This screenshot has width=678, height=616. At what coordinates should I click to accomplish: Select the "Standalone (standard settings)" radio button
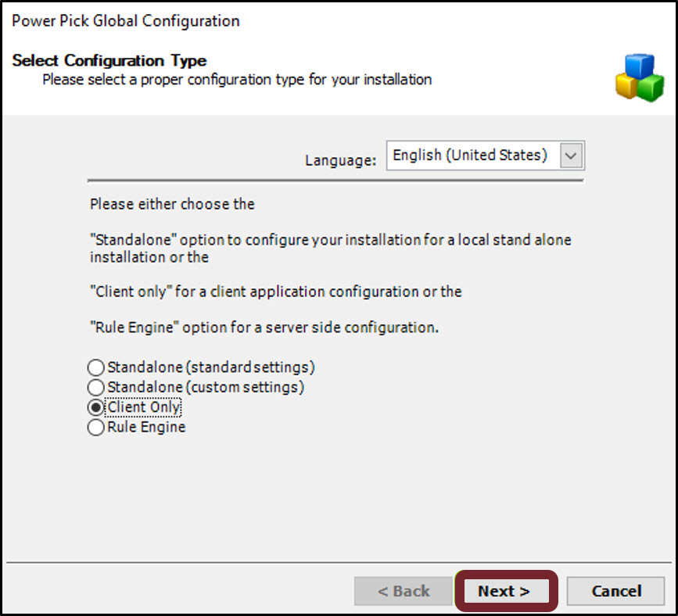coord(95,367)
